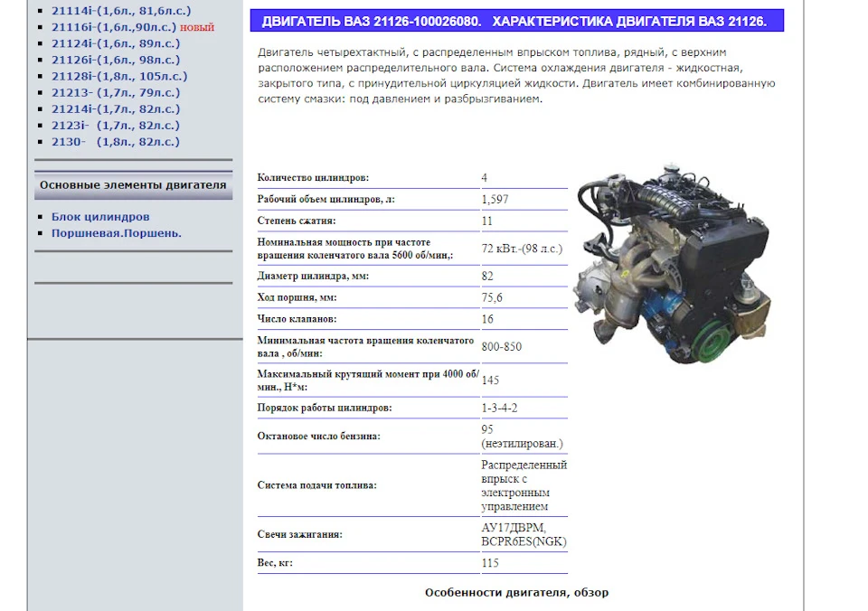Viewport: 868px width, 611px height.
Task: Click the power value 72 кВт.-(98 л.с.)
Action: pyautogui.click(x=522, y=249)
